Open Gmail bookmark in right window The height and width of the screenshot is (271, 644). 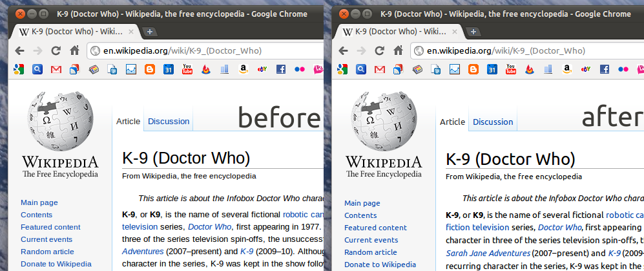pyautogui.click(x=380, y=69)
